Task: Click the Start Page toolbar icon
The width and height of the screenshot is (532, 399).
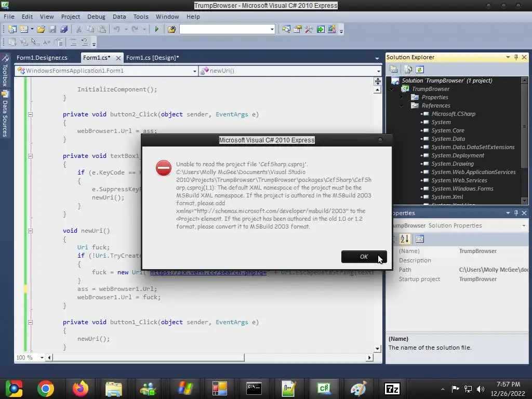Action: tap(320, 29)
